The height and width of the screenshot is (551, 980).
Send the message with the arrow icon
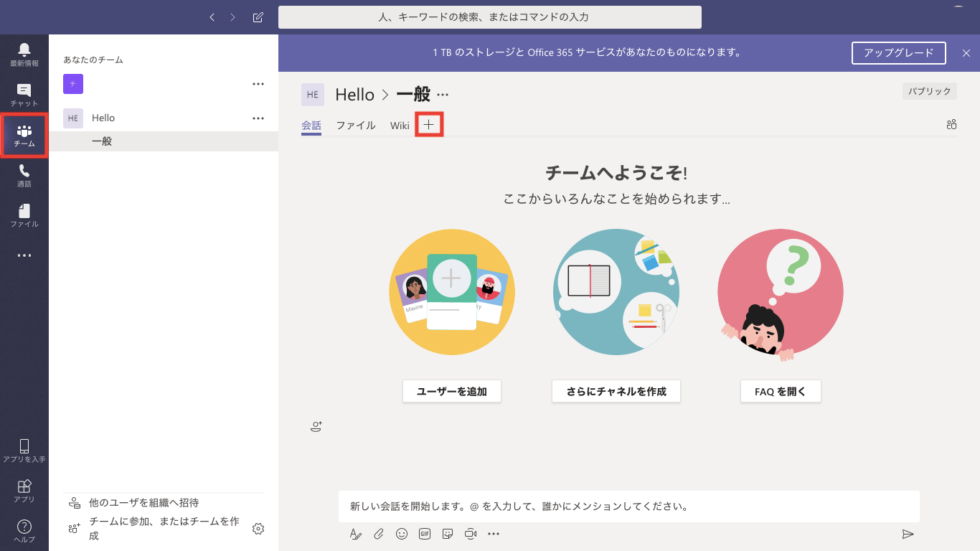(908, 534)
